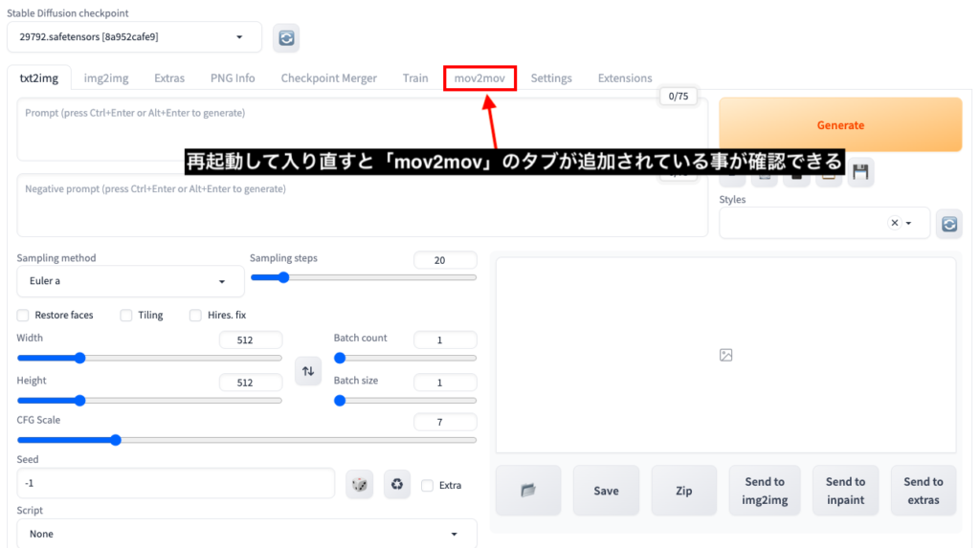Image resolution: width=980 pixels, height=548 pixels.
Task: Open the Script dropdown showing None
Action: (247, 535)
